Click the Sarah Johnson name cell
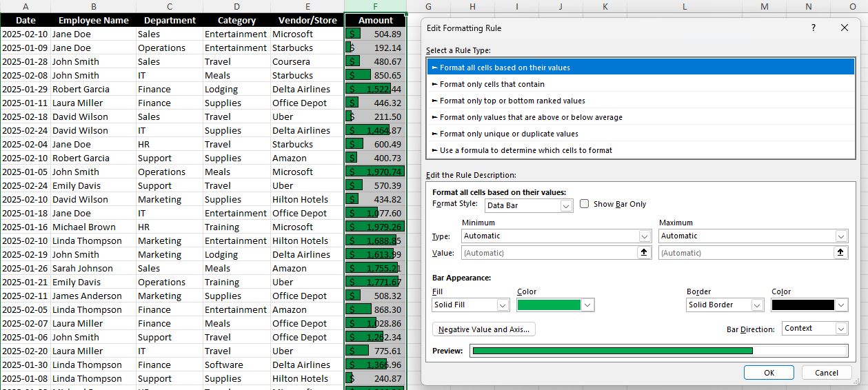This screenshot has height=390, width=868. 93,268
